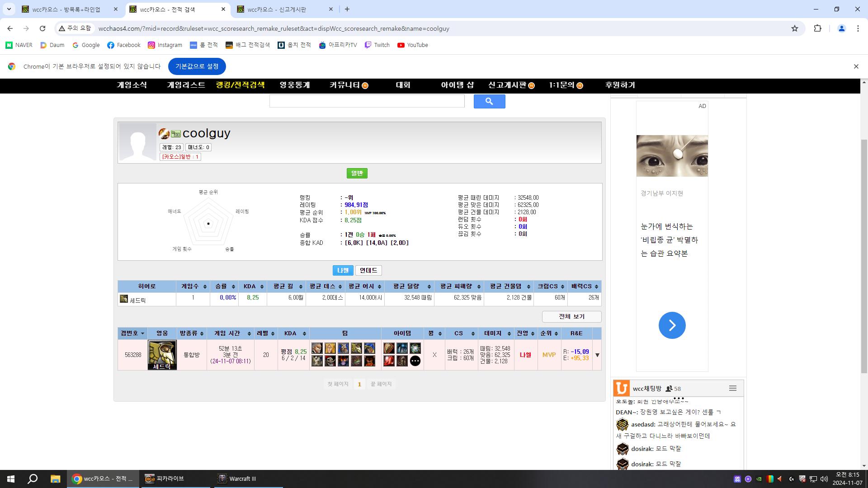
Task: Sort hero table by 승률
Action: pos(224,286)
